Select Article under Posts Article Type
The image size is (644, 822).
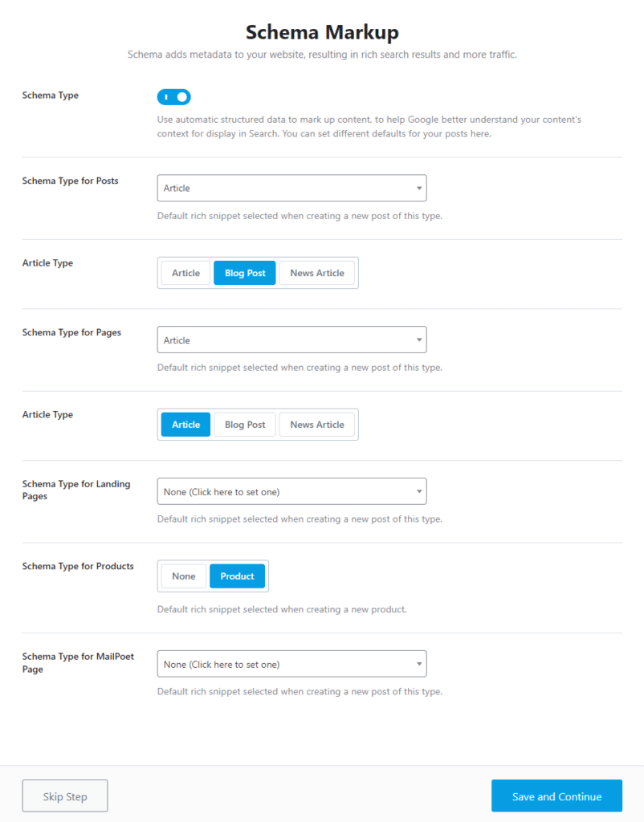pos(185,273)
